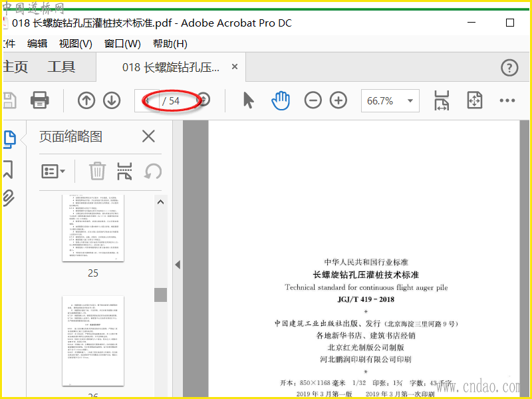Click the document title 长螺旋钻孔压灌桩技术标准

tap(366, 275)
